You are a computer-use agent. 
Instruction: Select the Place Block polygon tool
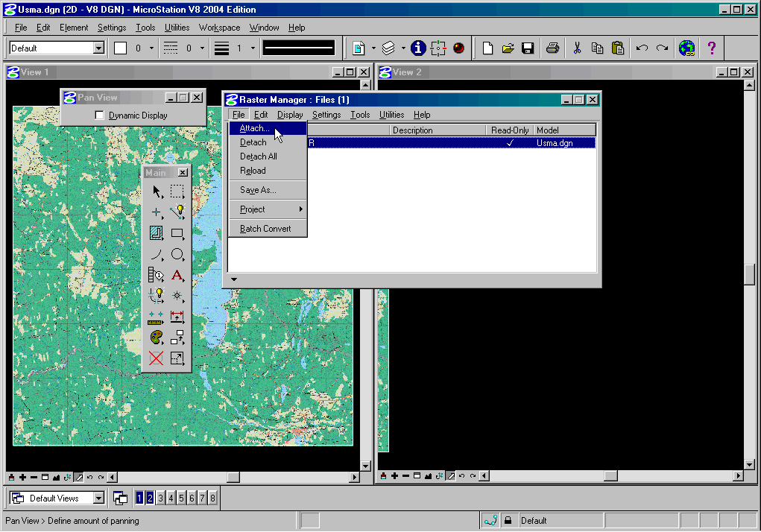pyautogui.click(x=177, y=233)
